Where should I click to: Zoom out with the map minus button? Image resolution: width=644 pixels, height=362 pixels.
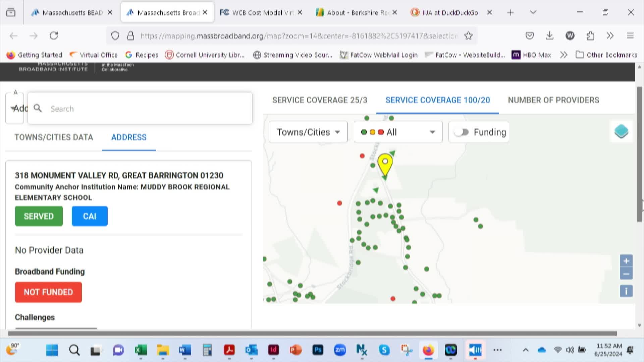click(x=626, y=274)
